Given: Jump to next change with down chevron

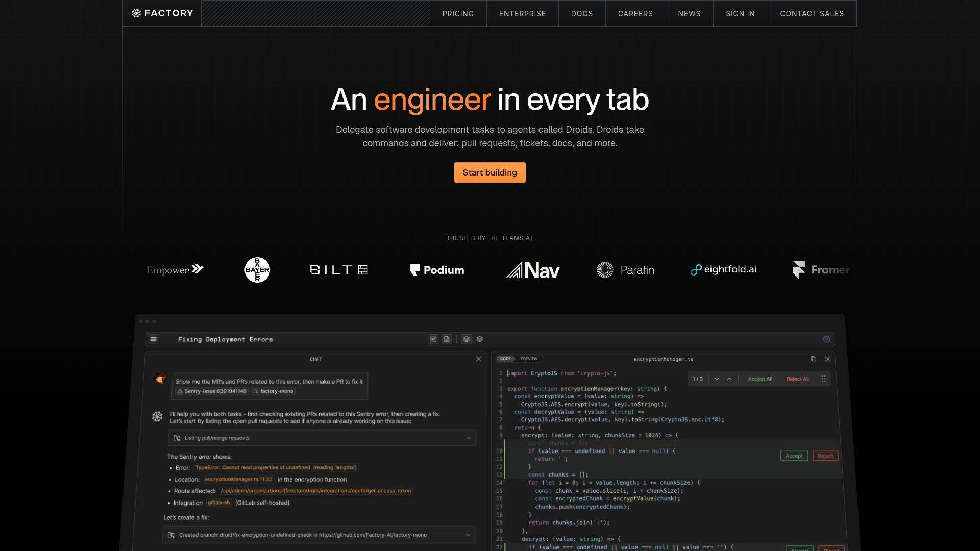Looking at the screenshot, I should click(x=717, y=379).
